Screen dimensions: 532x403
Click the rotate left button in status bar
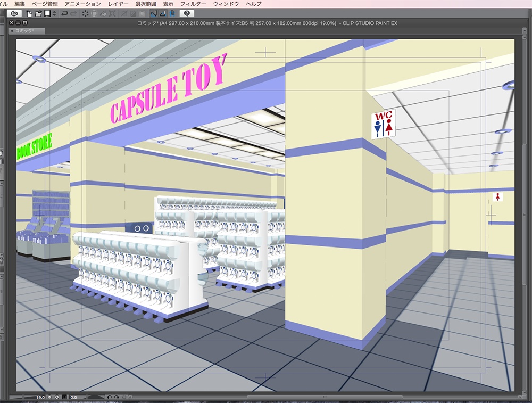tap(110, 397)
